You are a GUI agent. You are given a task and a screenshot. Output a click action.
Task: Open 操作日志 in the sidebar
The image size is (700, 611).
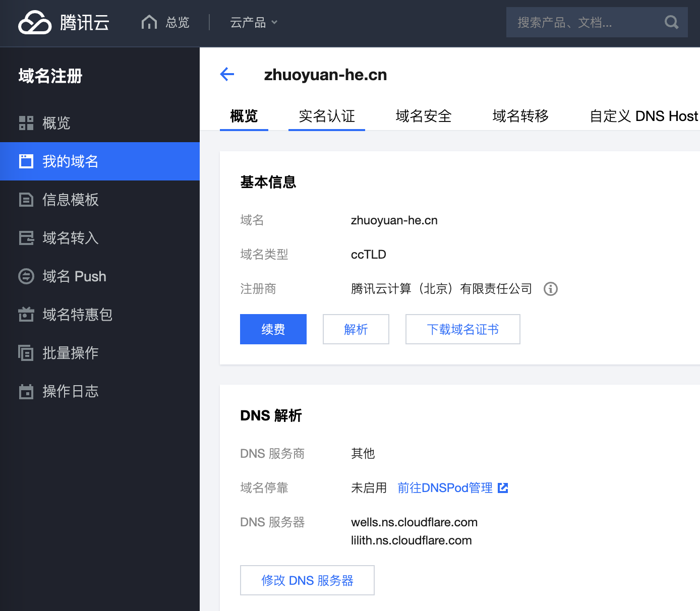pos(100,391)
